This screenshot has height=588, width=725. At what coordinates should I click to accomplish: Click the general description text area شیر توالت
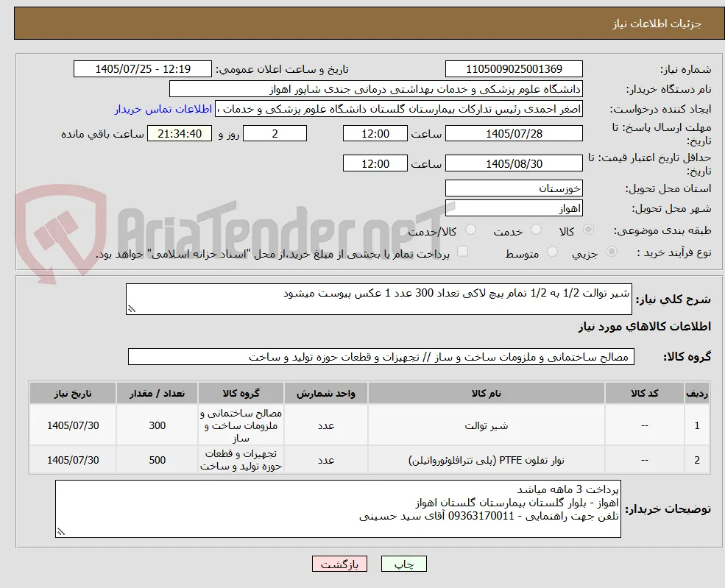[378, 299]
